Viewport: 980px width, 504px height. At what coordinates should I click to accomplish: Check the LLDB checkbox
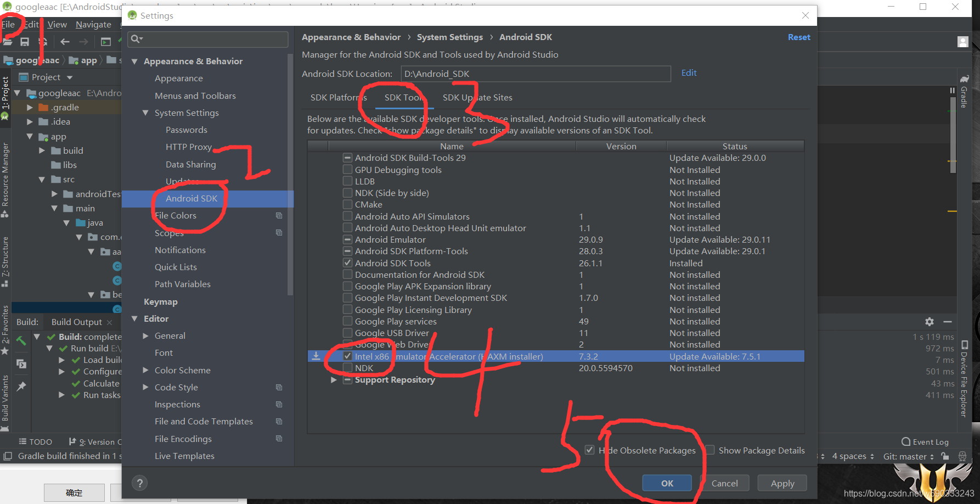pos(347,181)
